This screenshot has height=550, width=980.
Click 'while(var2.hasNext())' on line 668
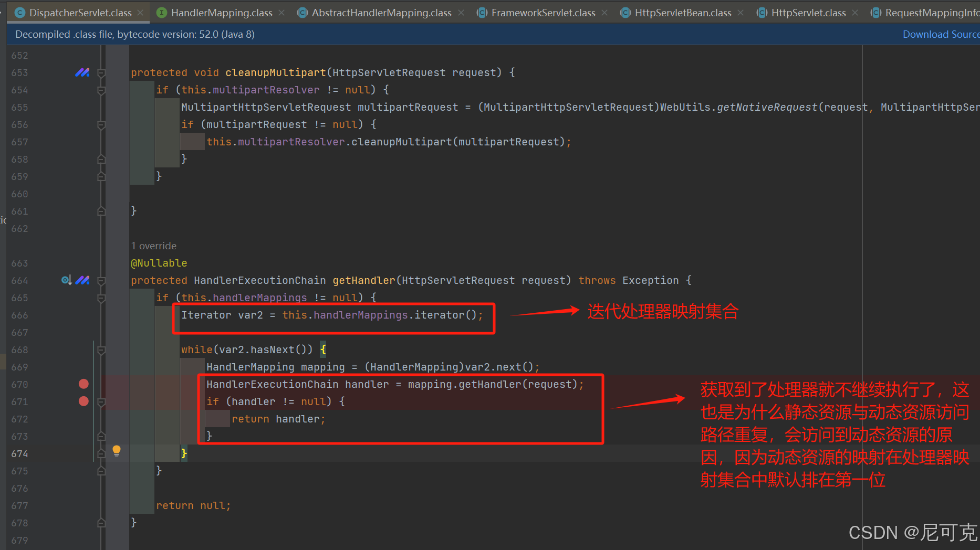tap(247, 350)
